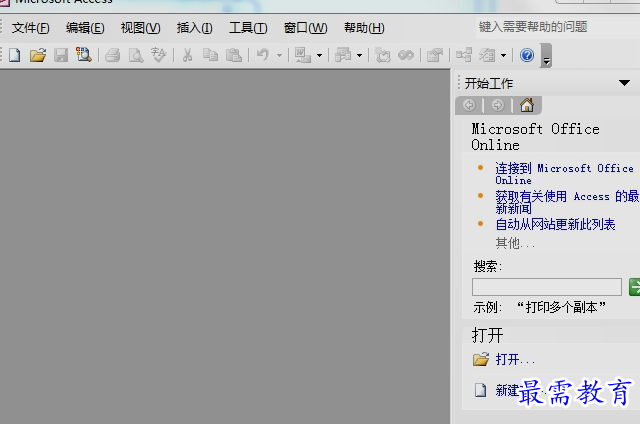Follow the 连接到 Microsoft Office Online link

(564, 174)
